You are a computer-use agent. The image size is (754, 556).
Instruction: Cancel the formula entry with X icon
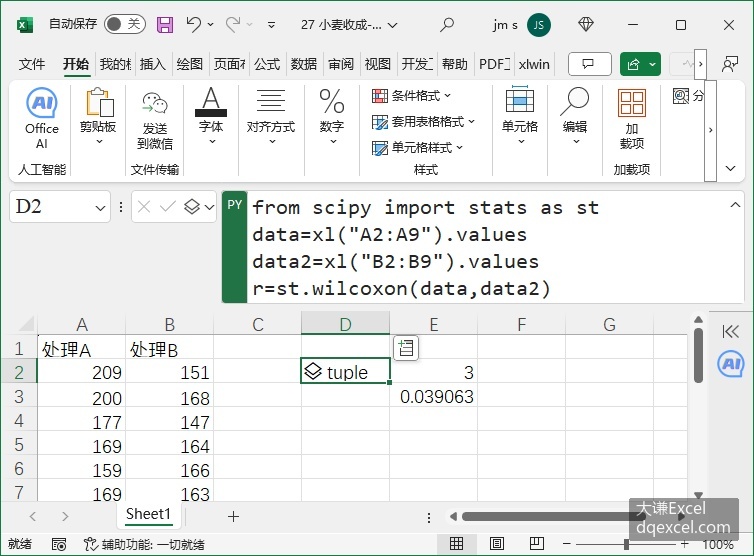point(144,207)
